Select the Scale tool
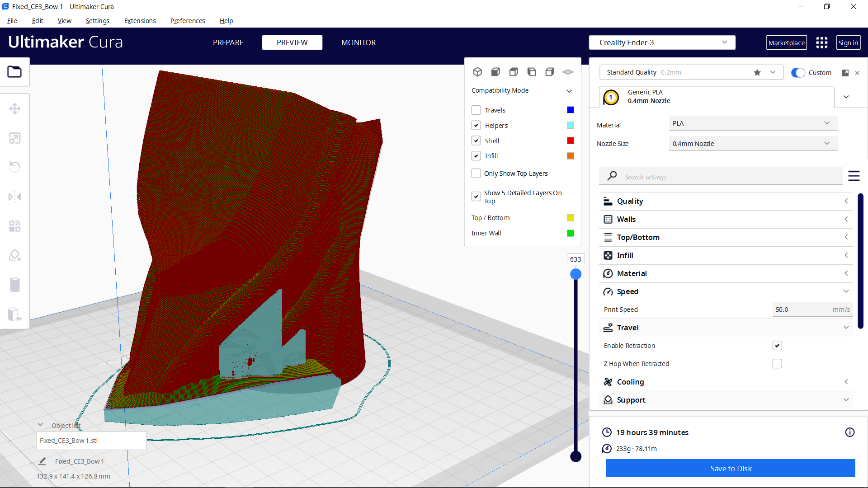The image size is (868, 488). [15, 138]
